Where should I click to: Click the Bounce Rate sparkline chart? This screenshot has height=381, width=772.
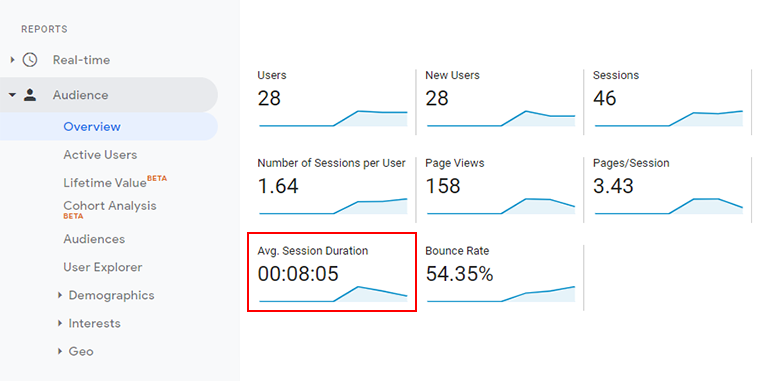[x=501, y=294]
